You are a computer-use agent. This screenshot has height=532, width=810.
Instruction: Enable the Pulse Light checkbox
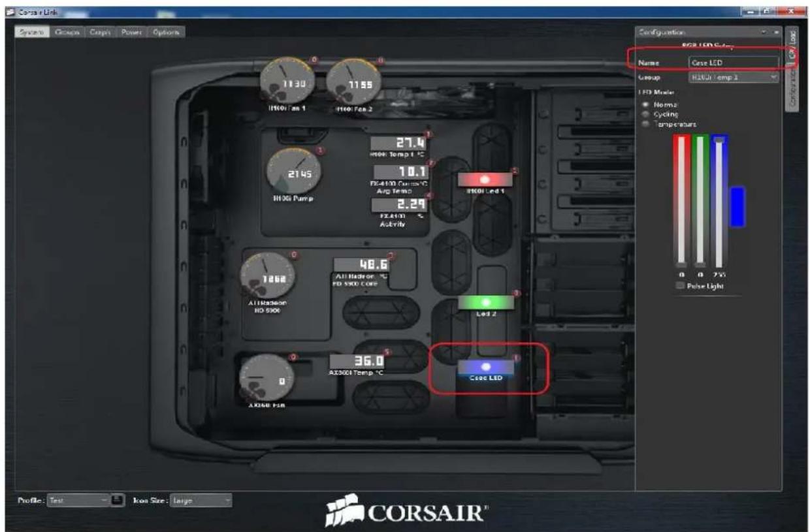coord(681,287)
